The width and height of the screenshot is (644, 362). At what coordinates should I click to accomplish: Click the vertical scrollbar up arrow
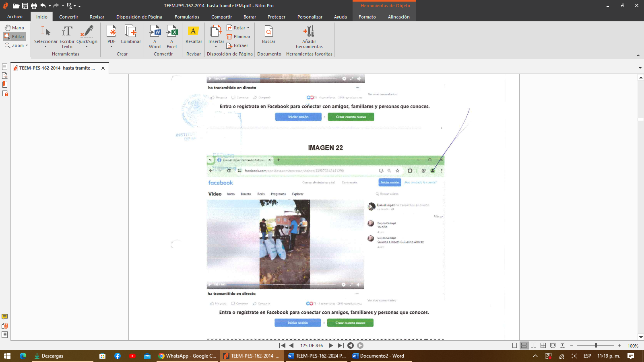point(641,77)
